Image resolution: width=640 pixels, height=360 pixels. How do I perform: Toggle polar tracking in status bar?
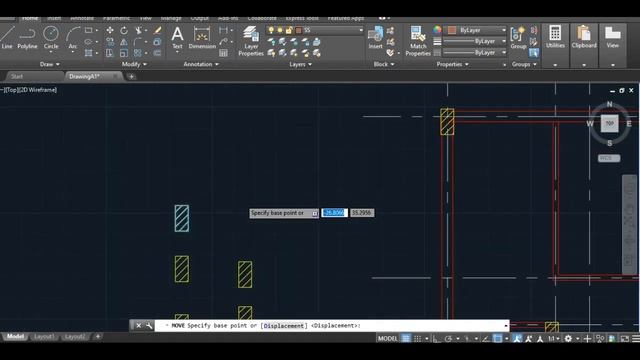coord(448,338)
